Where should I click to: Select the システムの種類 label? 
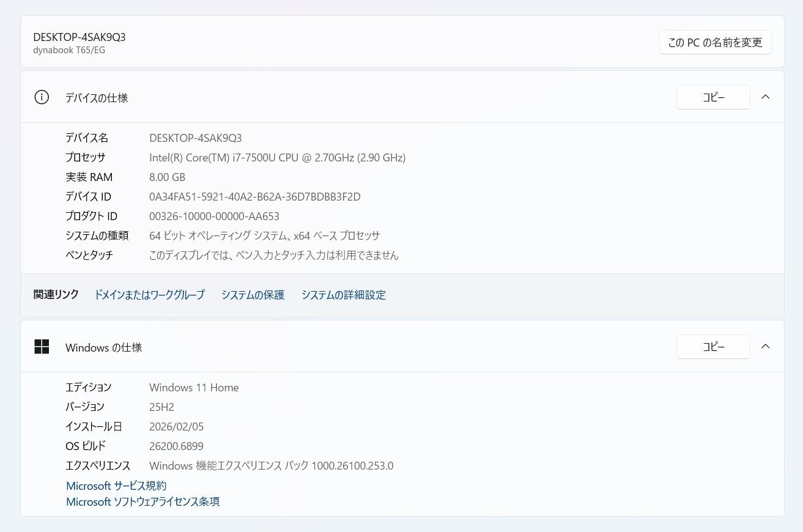click(97, 235)
